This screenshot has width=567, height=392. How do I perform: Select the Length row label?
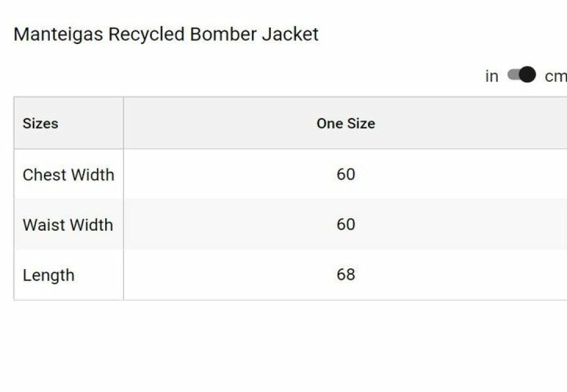coord(49,275)
